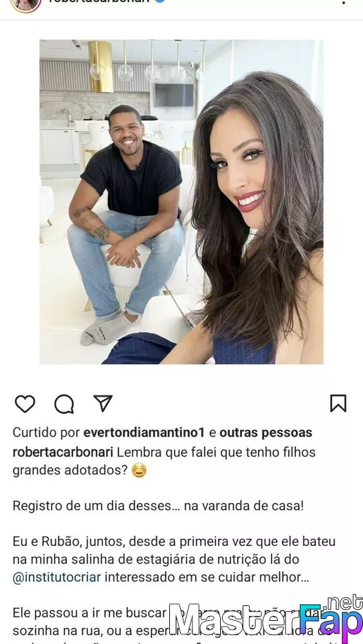
Task: Visit evertondiamantino1's profile from the likes line
Action: pos(144,433)
